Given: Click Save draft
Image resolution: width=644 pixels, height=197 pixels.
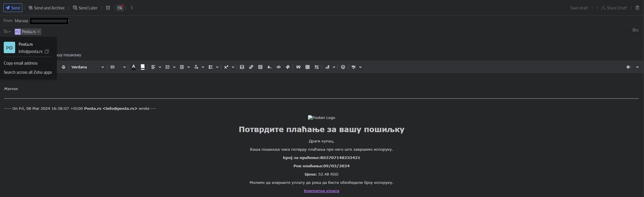Looking at the screenshot, I should tap(579, 8).
